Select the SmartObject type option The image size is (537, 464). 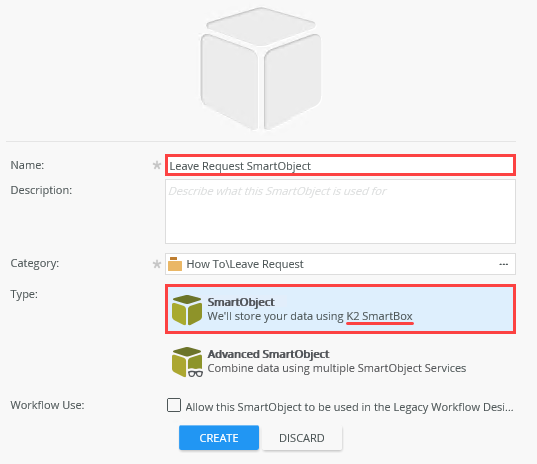tap(340, 309)
